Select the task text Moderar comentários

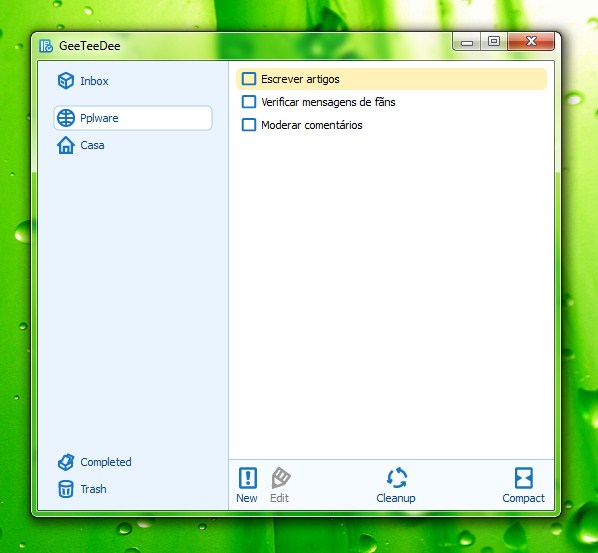coord(312,125)
